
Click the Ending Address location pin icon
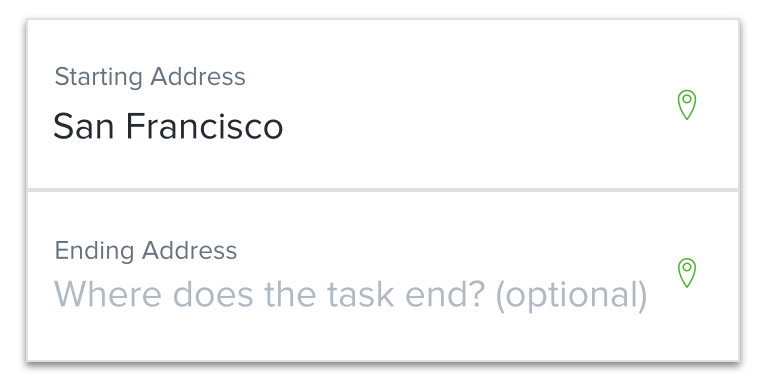pyautogui.click(x=686, y=273)
